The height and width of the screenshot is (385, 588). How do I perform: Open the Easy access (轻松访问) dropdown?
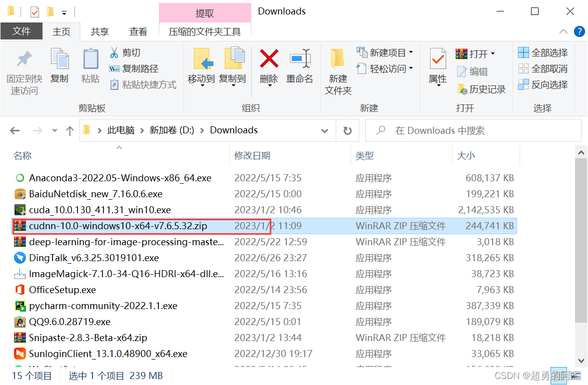385,68
